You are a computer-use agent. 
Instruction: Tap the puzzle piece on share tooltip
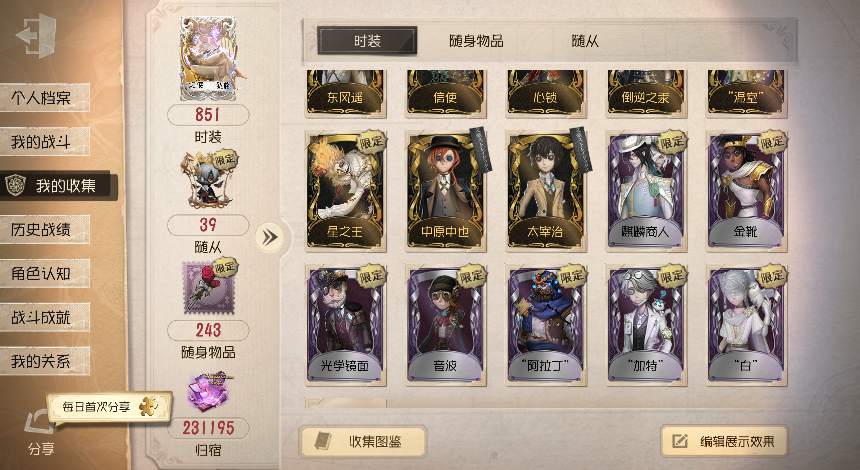149,407
